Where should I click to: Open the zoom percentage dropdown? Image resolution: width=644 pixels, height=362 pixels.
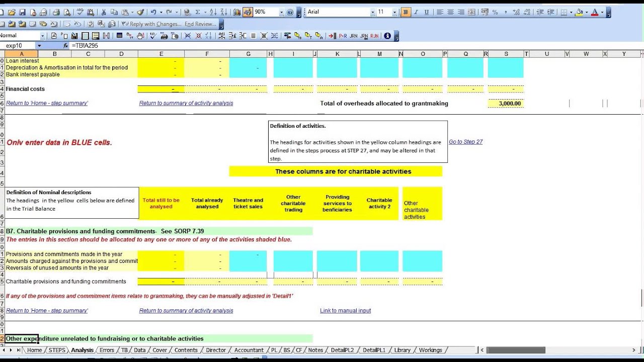(x=281, y=12)
